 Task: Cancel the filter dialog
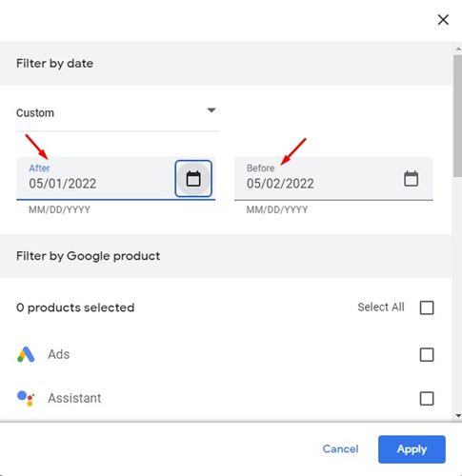click(340, 449)
